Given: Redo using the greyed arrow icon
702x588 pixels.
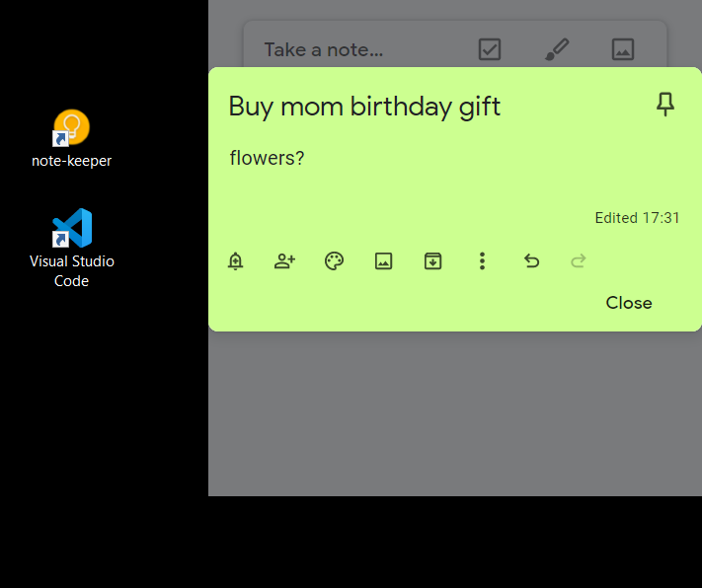Looking at the screenshot, I should (579, 260).
